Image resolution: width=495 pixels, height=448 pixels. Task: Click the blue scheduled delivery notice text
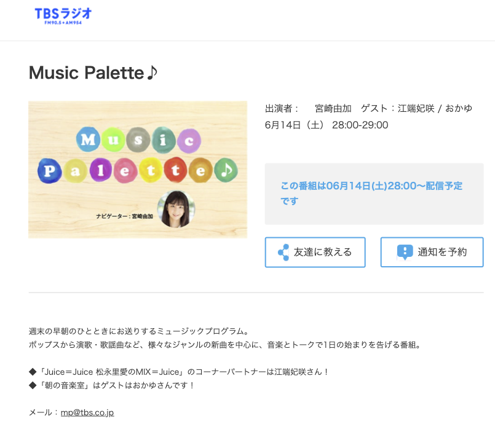[x=371, y=193]
